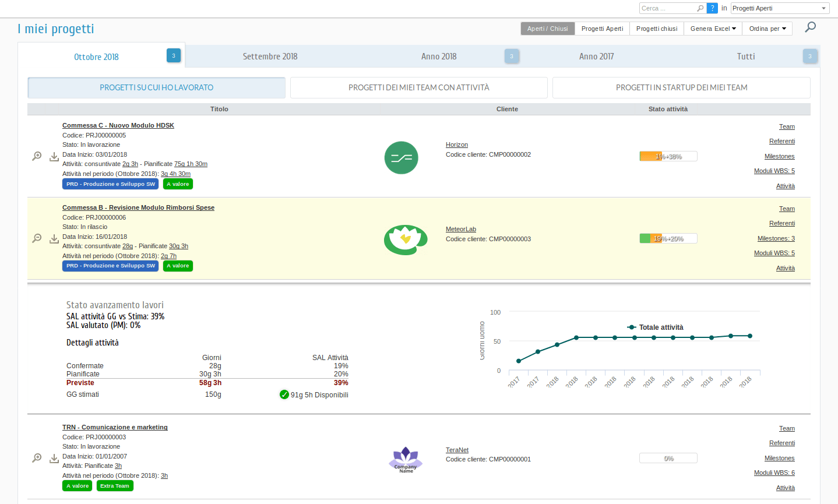Expand TRN project details with magnifier
This screenshot has width=838, height=504.
(37, 458)
